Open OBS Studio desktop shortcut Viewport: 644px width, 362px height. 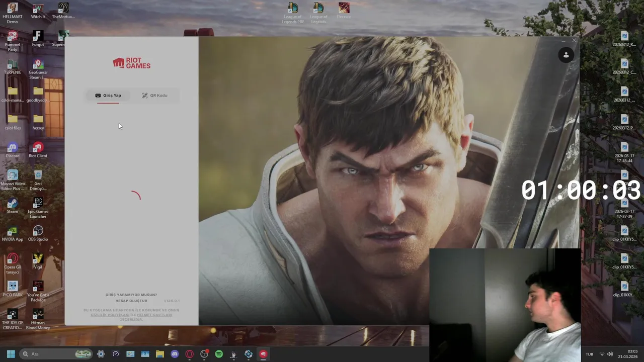pyautogui.click(x=38, y=233)
